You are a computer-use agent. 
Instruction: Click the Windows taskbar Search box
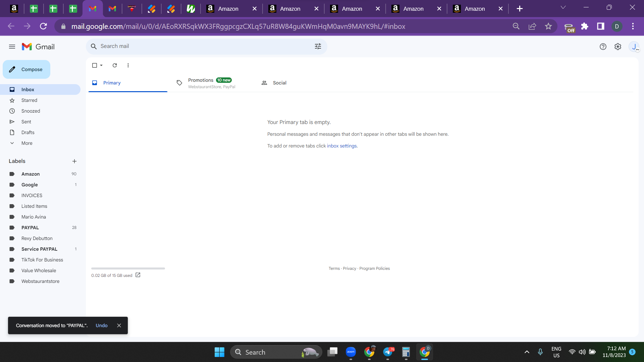[276, 352]
